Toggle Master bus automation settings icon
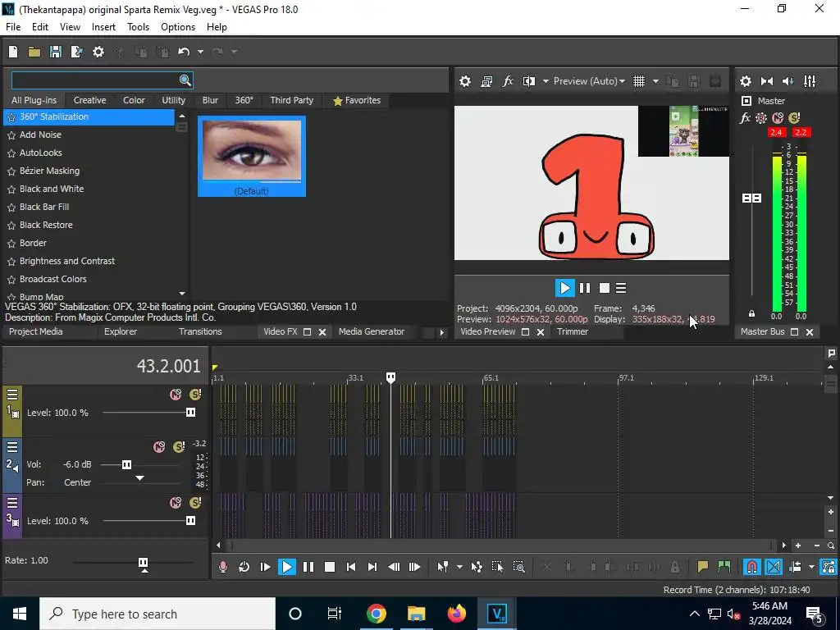The height and width of the screenshot is (630, 840). click(x=760, y=118)
